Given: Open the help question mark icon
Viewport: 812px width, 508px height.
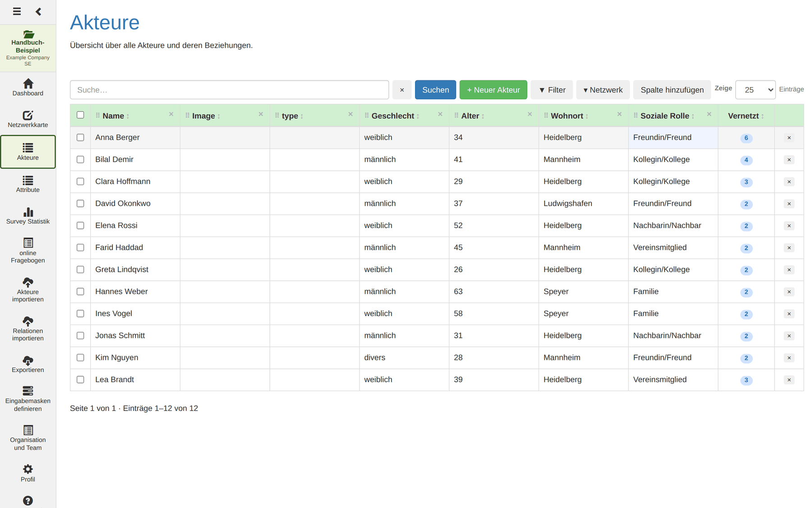Looking at the screenshot, I should (x=28, y=501).
